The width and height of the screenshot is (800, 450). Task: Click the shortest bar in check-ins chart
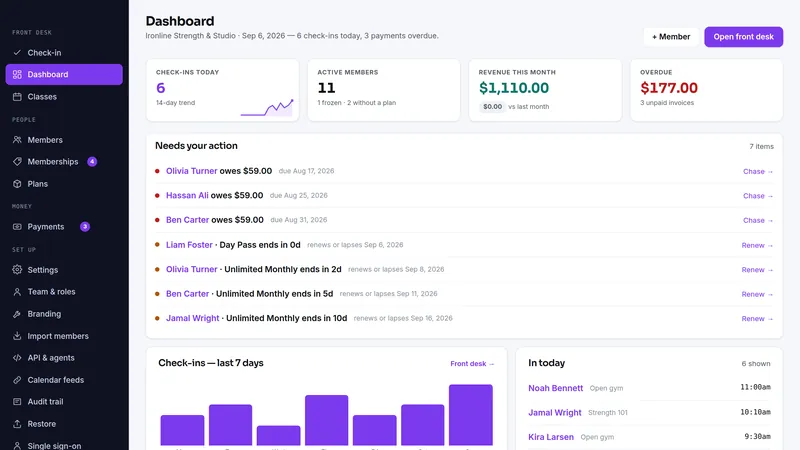[279, 436]
